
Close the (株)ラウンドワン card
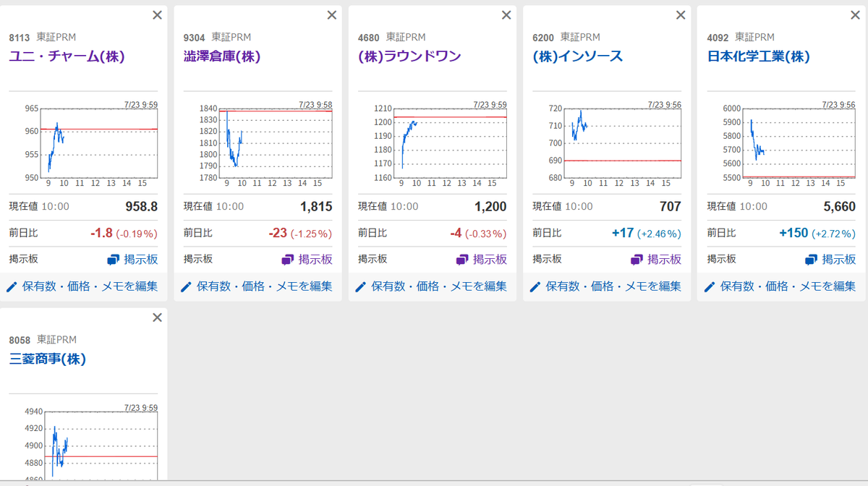(x=506, y=15)
